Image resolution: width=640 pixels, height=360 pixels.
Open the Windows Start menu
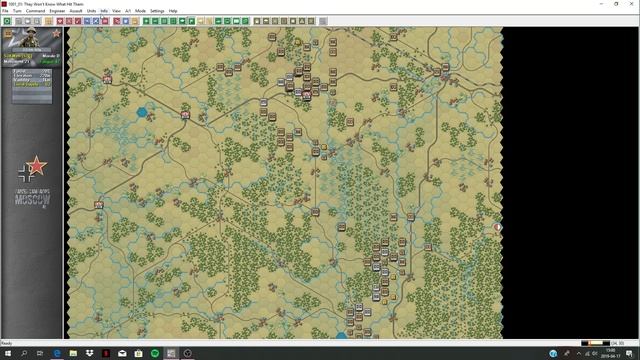tap(7, 353)
